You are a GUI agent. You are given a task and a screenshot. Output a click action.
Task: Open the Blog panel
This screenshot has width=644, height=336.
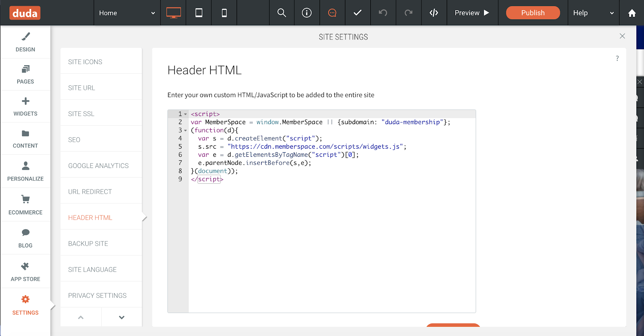[x=25, y=238]
